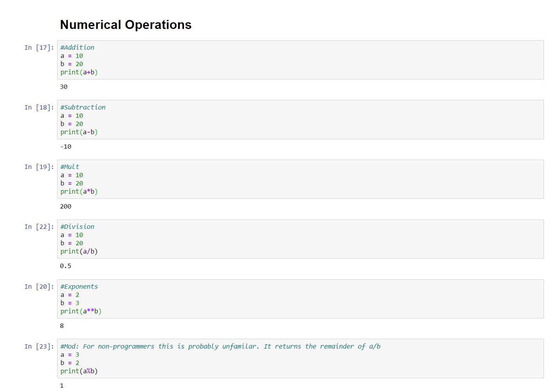Place cursor in print(a*b) line
The height and width of the screenshot is (392, 551).
click(x=79, y=192)
